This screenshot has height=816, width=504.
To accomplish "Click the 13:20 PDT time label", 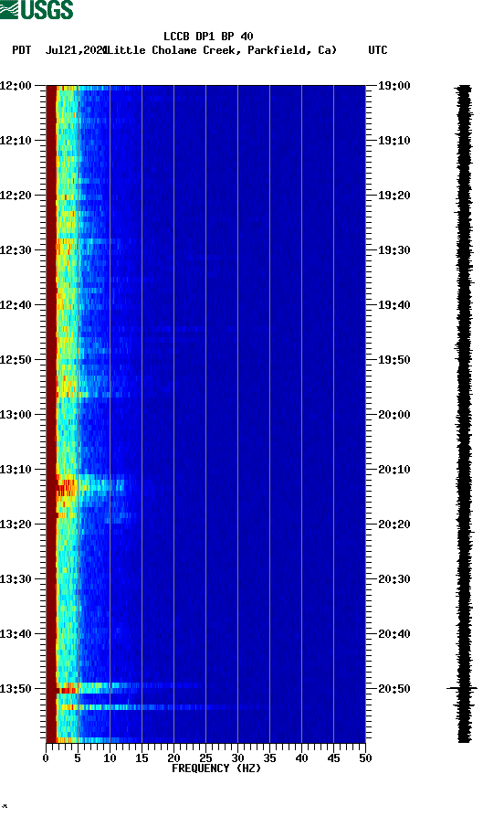I will click(16, 525).
